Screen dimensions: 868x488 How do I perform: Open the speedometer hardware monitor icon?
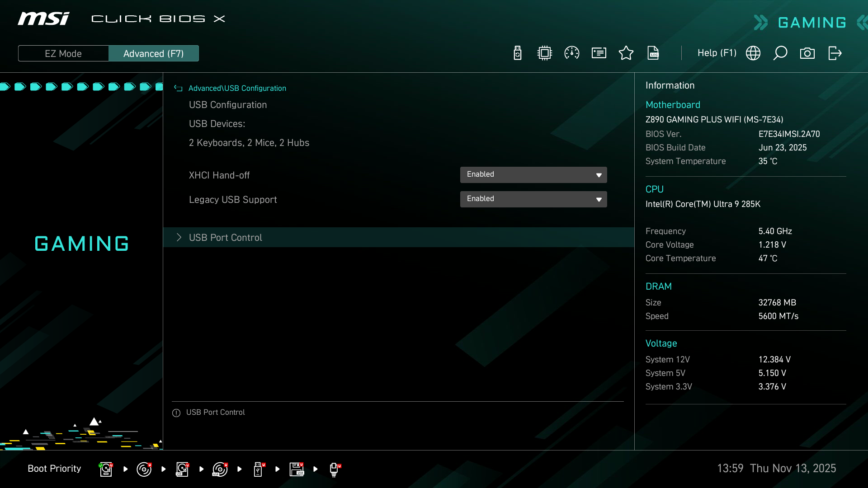point(572,53)
